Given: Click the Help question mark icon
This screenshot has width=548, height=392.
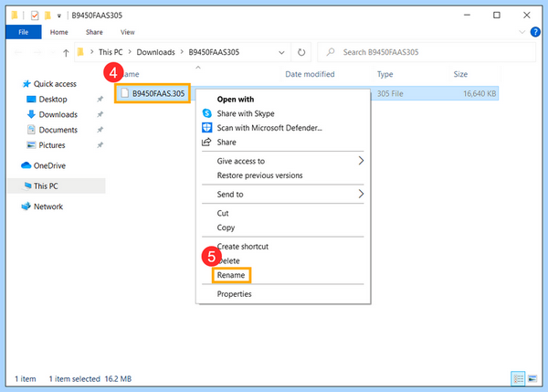Looking at the screenshot, I should click(535, 32).
